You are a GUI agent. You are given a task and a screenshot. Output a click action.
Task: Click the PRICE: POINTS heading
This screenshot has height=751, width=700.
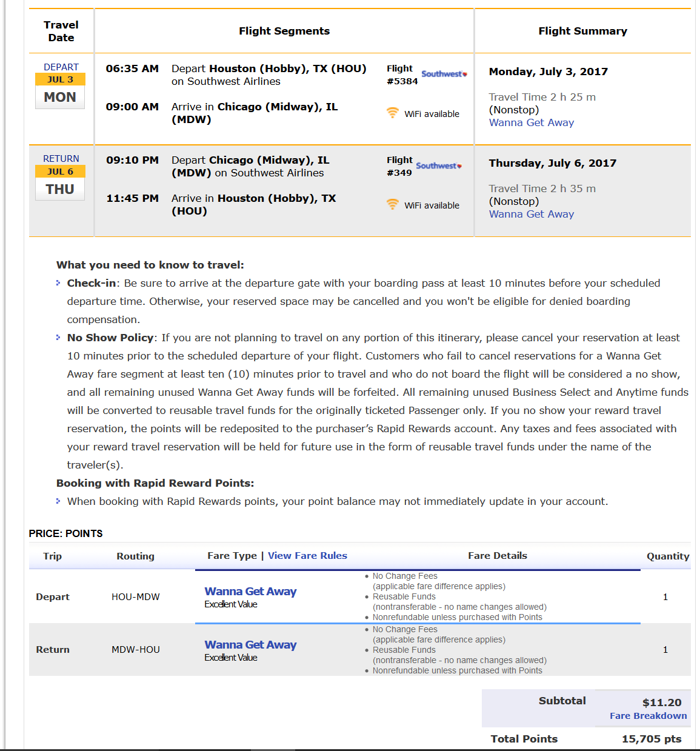(65, 533)
